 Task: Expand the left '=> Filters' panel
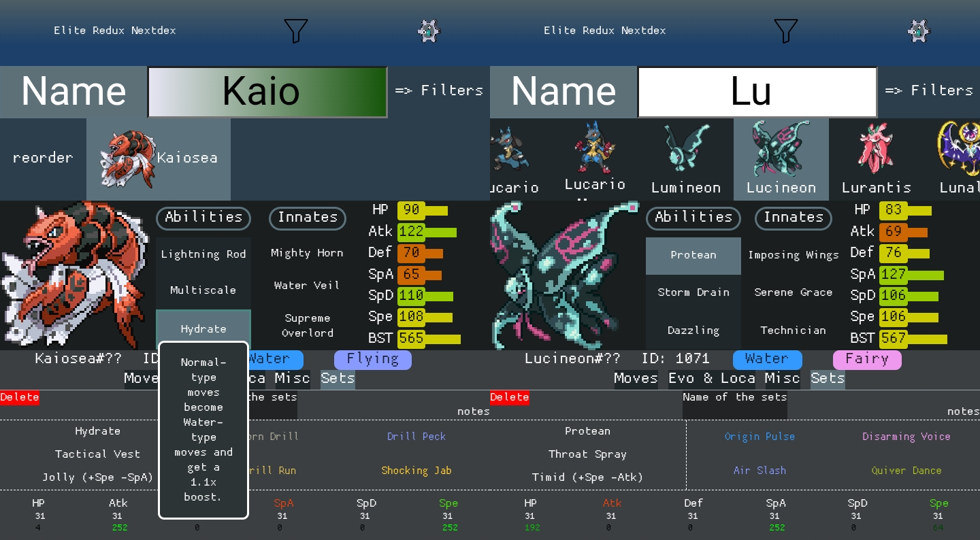[x=439, y=90]
